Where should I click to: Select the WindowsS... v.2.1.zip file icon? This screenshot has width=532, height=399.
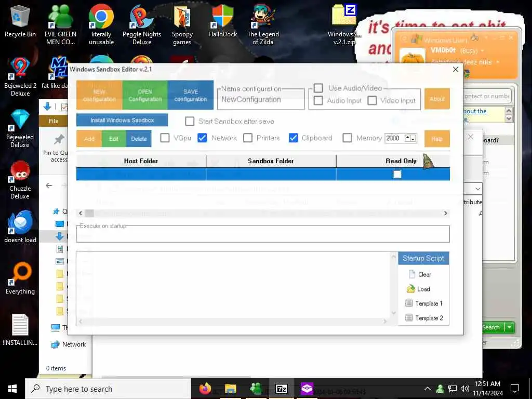(344, 24)
